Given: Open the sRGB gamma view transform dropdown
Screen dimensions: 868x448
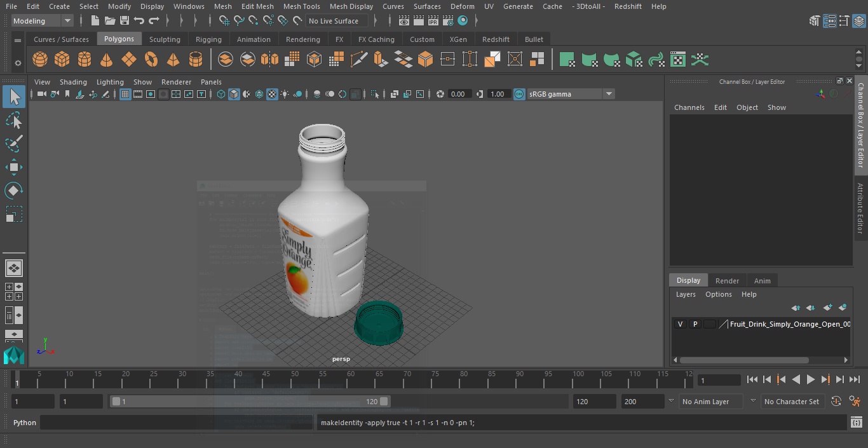Looking at the screenshot, I should 571,94.
